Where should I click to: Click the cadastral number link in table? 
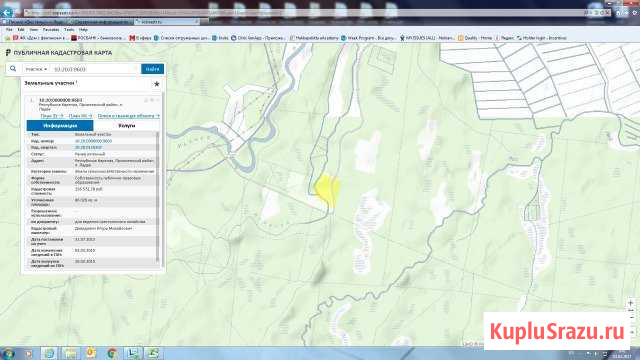93,141
